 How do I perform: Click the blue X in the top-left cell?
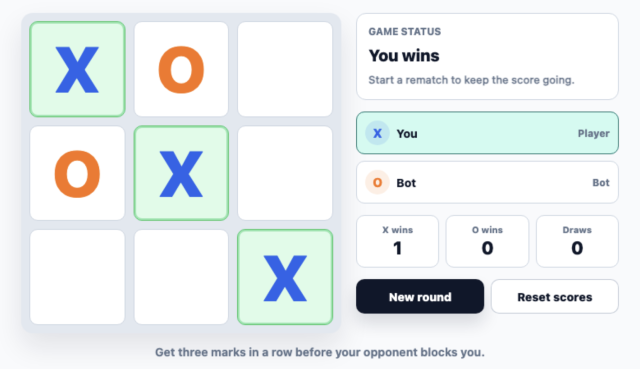click(x=77, y=70)
